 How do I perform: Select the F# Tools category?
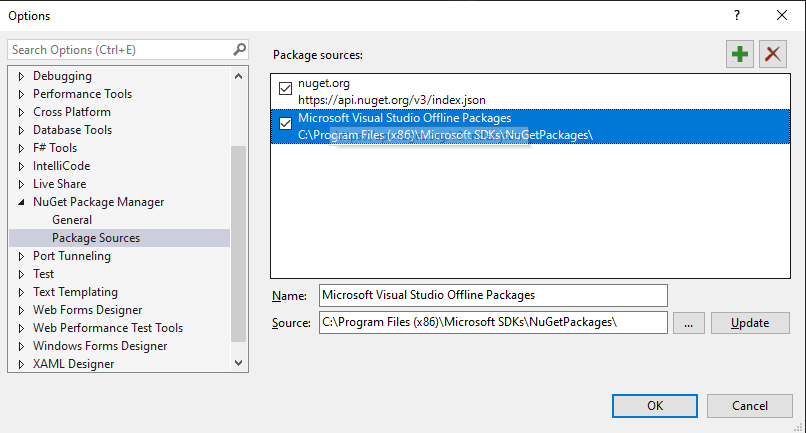55,148
